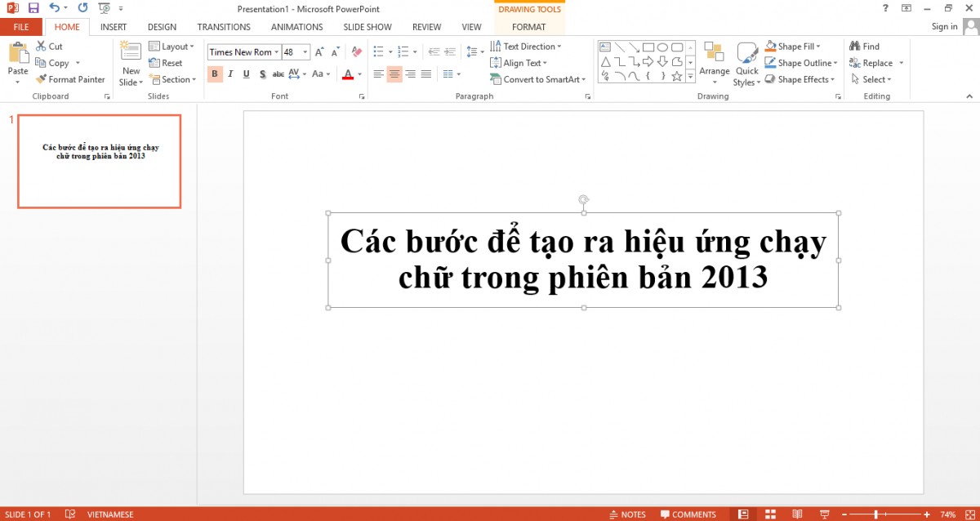Toggle text Shadow

262,74
